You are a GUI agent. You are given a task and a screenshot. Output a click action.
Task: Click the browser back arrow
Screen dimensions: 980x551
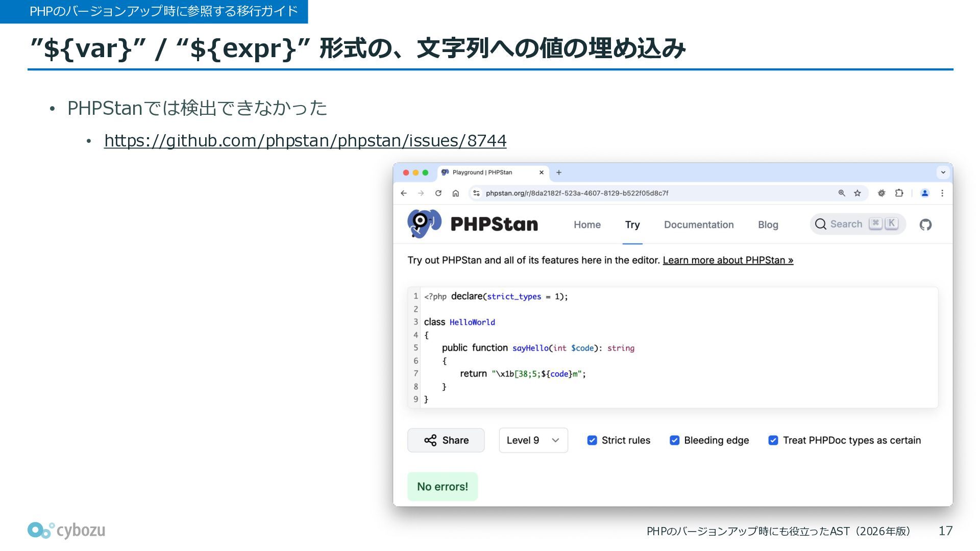pos(404,193)
